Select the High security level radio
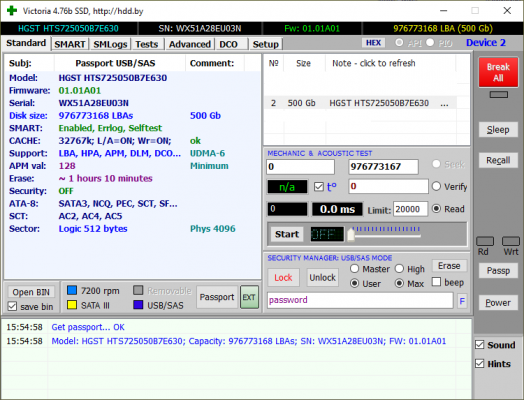 [399, 268]
